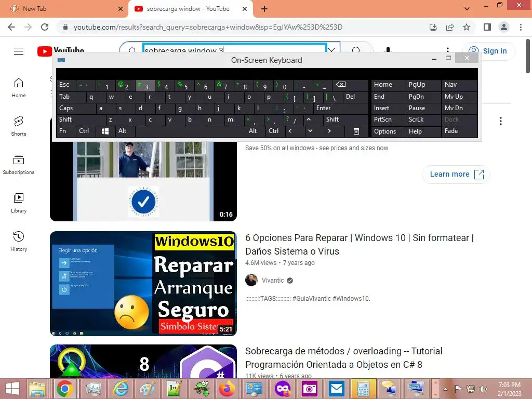Click the browser back arrow
This screenshot has height=399, width=532.
(x=11, y=27)
